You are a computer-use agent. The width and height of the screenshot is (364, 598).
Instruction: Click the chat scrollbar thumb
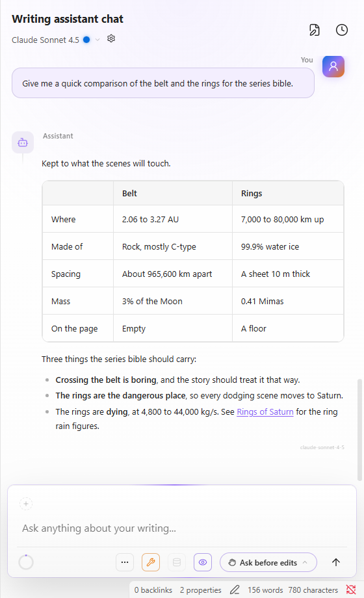point(359,430)
